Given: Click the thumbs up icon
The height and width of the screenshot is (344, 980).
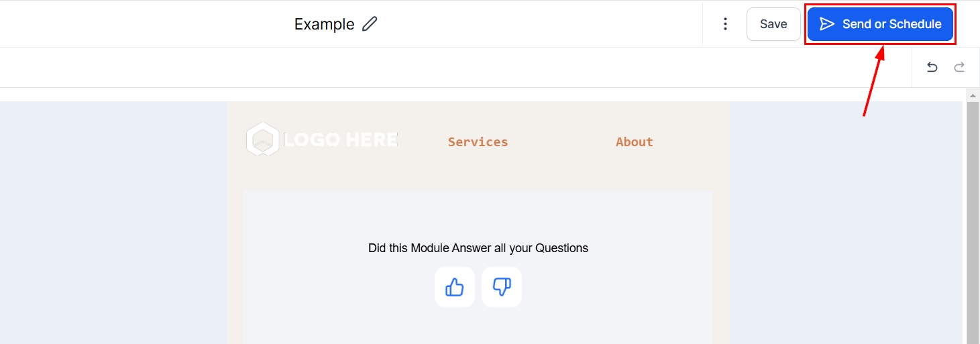Looking at the screenshot, I should tap(455, 287).
